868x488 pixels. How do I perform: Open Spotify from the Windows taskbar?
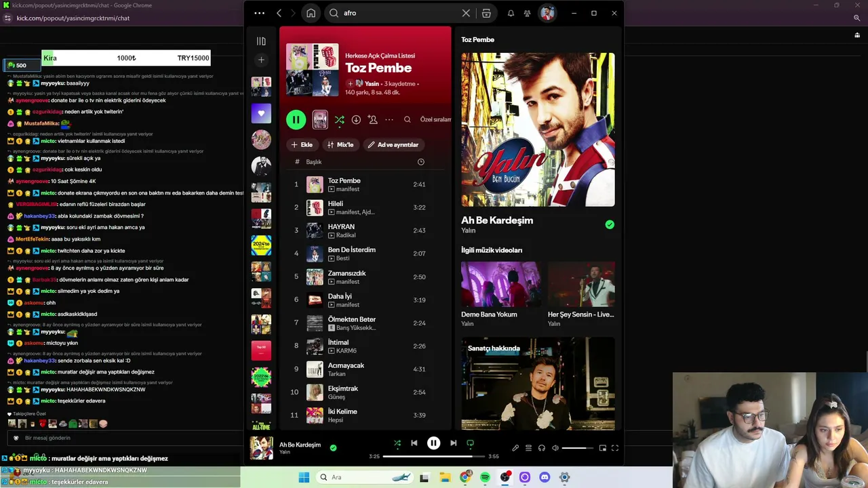pyautogui.click(x=485, y=477)
